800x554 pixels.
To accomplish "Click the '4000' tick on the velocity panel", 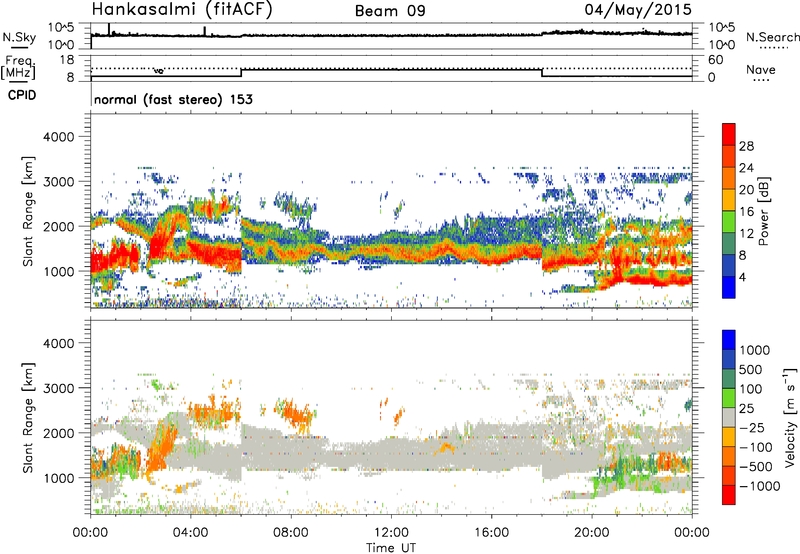I will [x=58, y=343].
